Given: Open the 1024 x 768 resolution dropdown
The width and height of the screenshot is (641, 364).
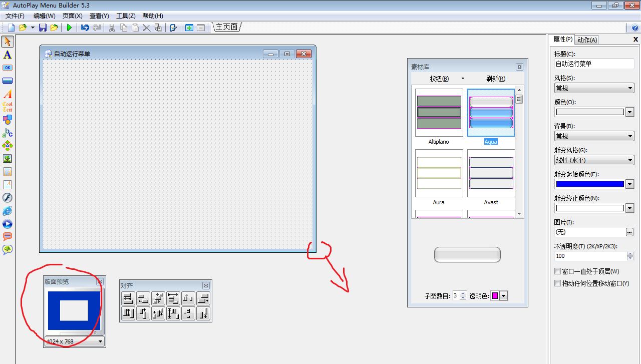Looking at the screenshot, I should pos(75,341).
